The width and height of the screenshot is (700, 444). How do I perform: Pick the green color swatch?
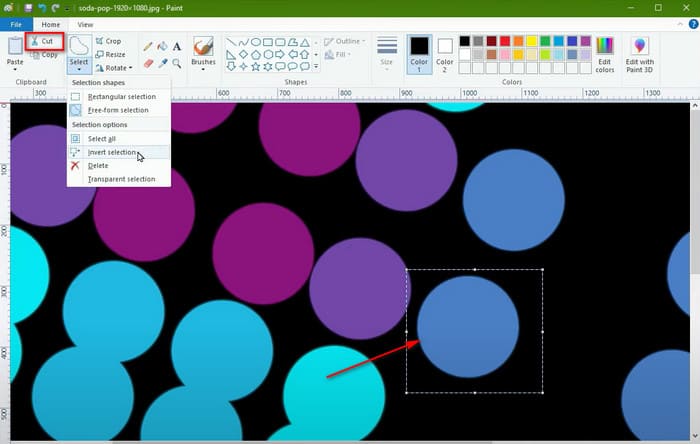pos(545,41)
